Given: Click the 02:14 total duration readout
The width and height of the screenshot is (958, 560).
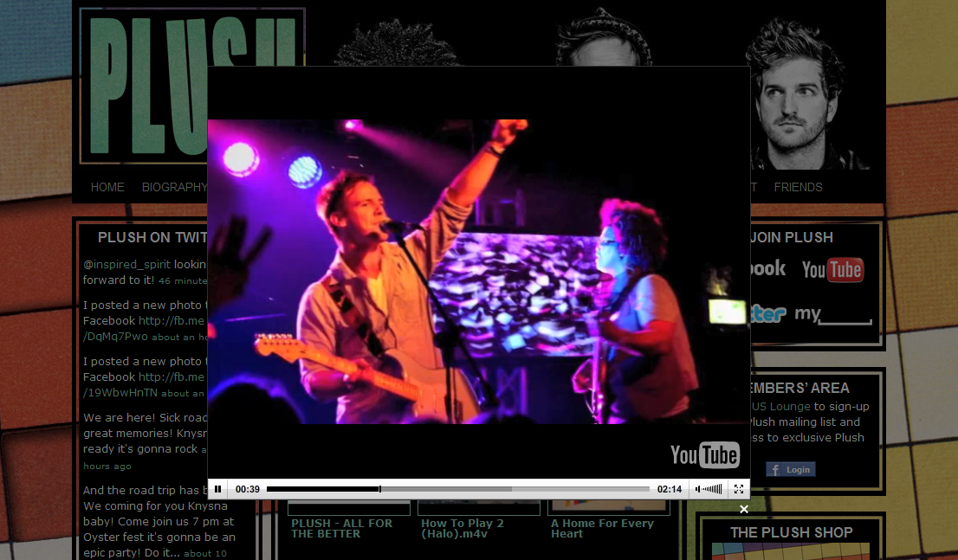Looking at the screenshot, I should 669,489.
